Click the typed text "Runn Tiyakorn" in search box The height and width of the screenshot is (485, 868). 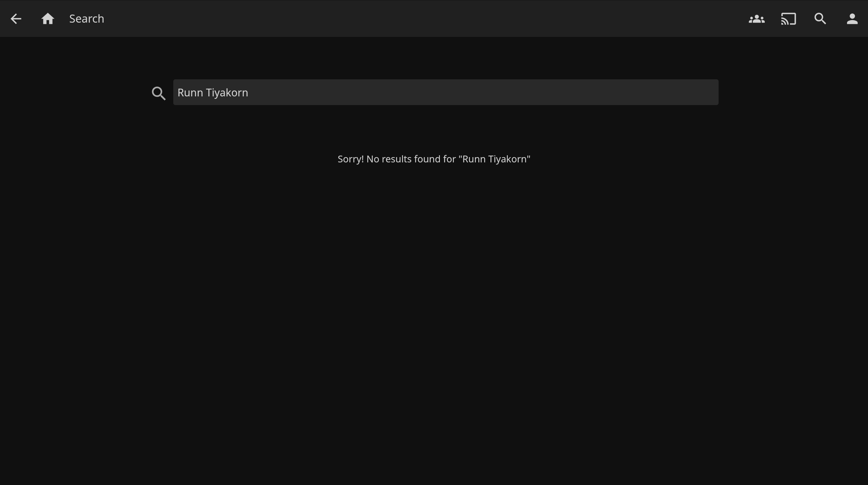coord(213,93)
